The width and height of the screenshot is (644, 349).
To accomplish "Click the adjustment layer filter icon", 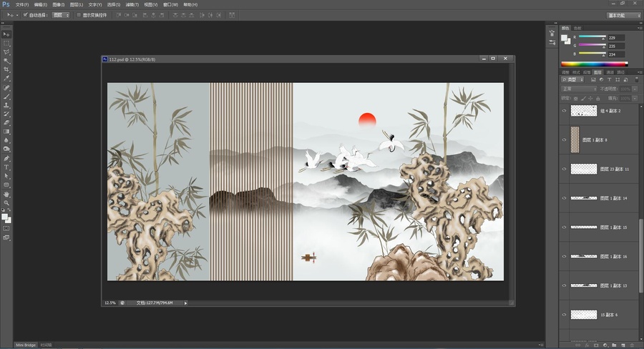I will pyautogui.click(x=601, y=79).
